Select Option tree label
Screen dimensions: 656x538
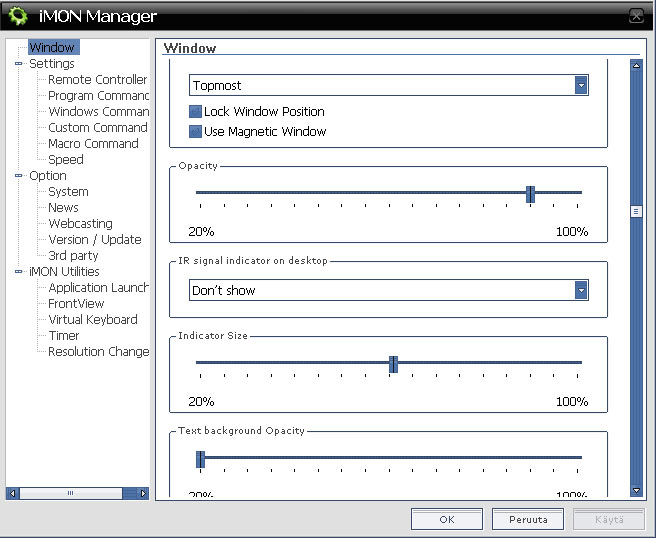48,176
